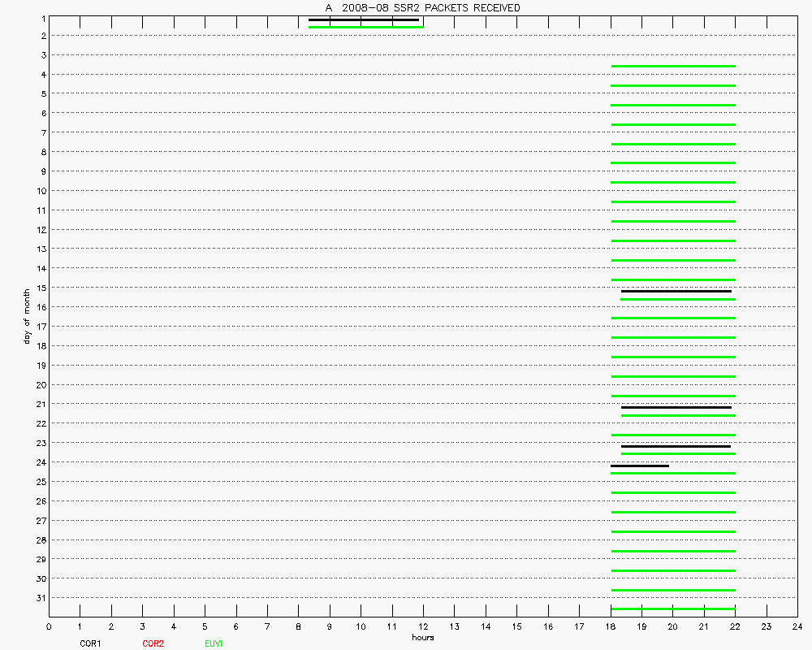Click the red COR2 legend label
The width and height of the screenshot is (812, 650).
pyautogui.click(x=153, y=643)
